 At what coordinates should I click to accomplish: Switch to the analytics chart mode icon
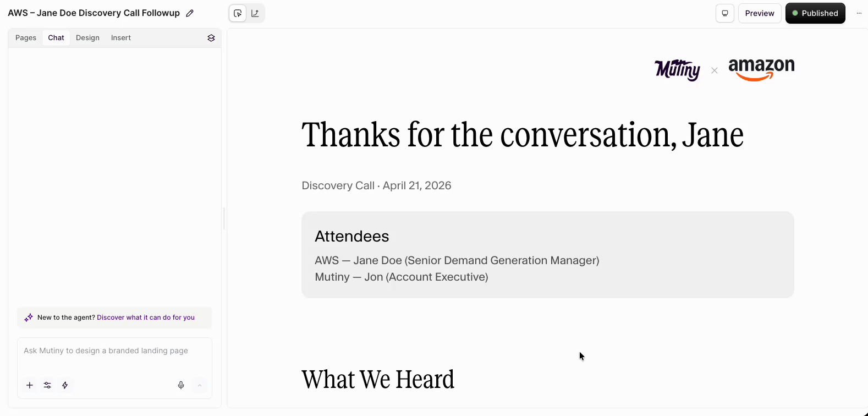click(255, 13)
